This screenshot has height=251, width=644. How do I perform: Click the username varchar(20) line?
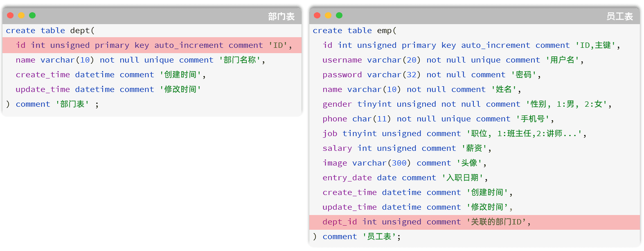point(453,60)
